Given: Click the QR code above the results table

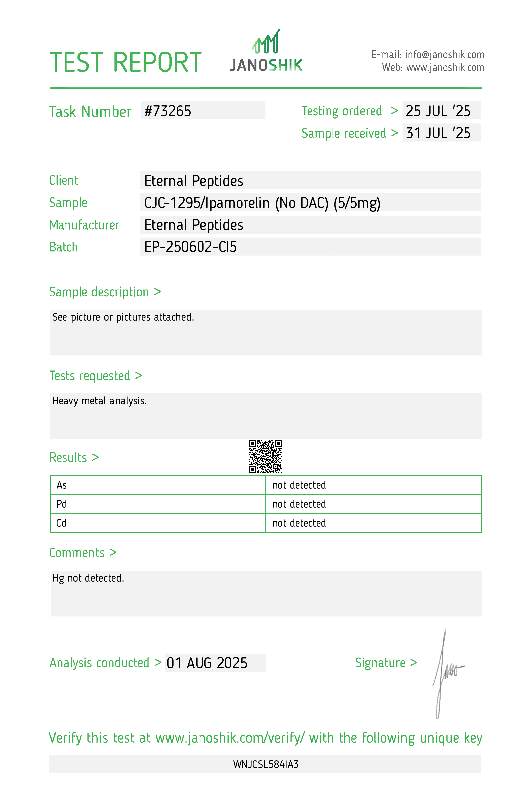Looking at the screenshot, I should (265, 456).
